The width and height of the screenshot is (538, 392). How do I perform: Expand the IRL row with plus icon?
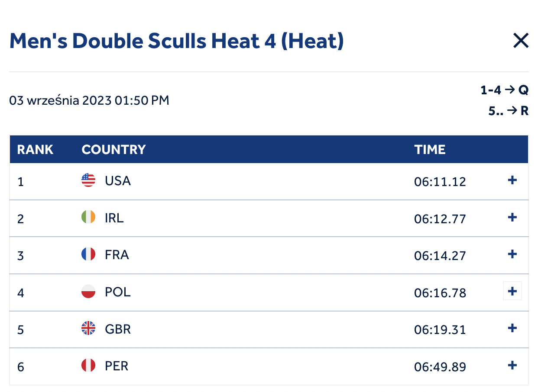point(512,217)
